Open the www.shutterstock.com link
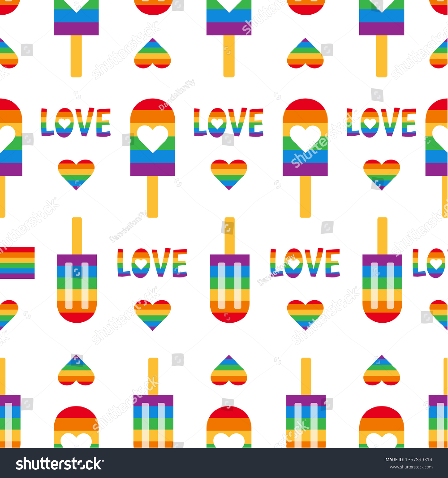Image resolution: width=448 pixels, height=478 pixels. [x=411, y=467]
